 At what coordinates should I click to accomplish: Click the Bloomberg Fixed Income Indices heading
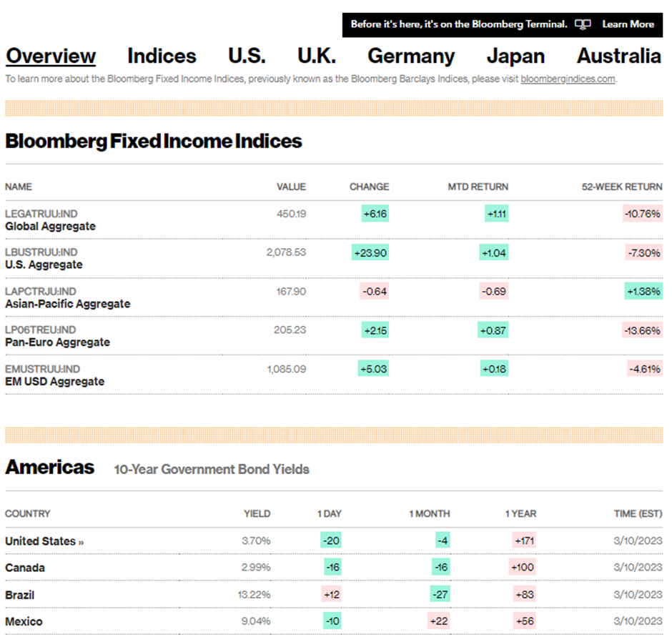[154, 142]
